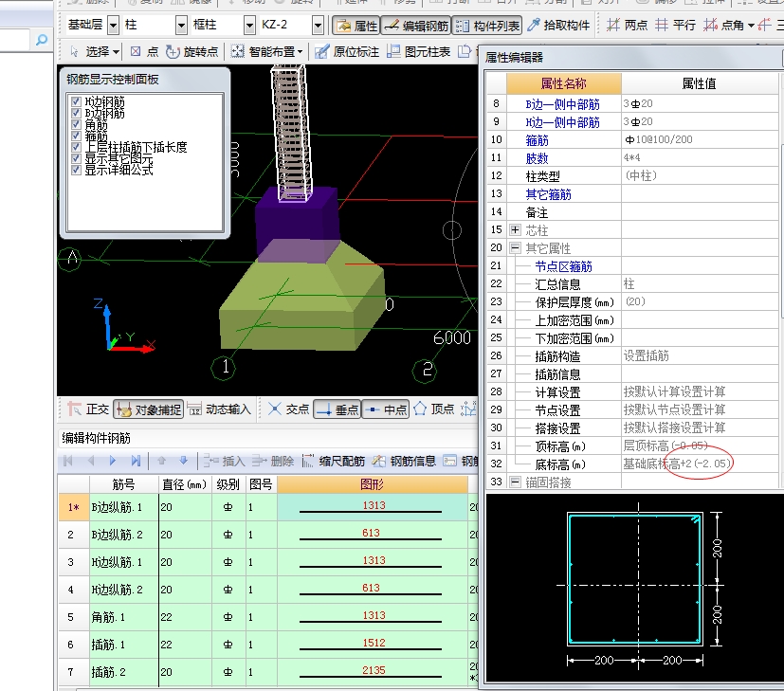Click the search magnifier icon
784x691 pixels.
[42, 39]
